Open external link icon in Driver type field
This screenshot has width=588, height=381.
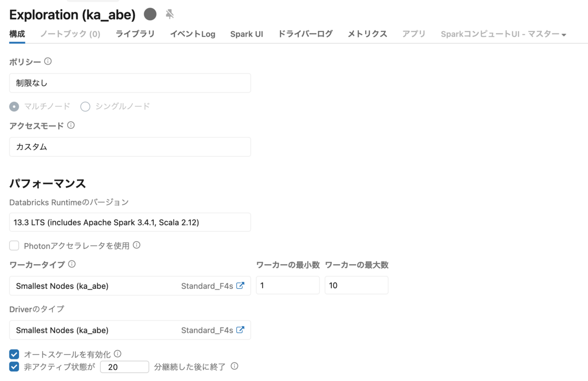240,330
